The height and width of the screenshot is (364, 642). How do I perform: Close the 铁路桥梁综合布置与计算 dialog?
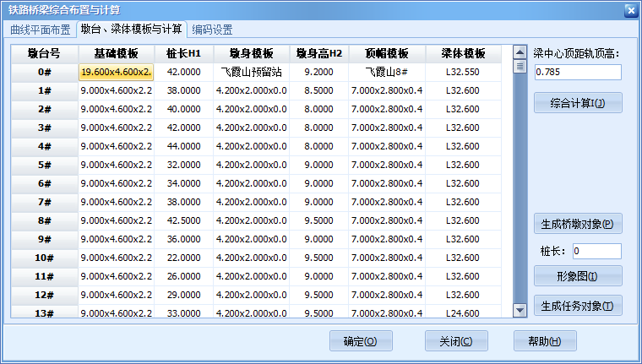click(629, 10)
